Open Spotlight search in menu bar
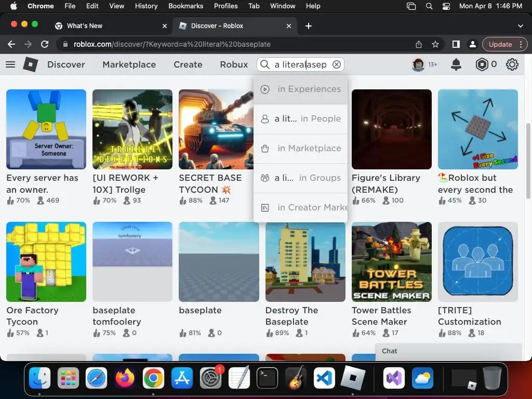Image resolution: width=532 pixels, height=399 pixels. [429, 6]
